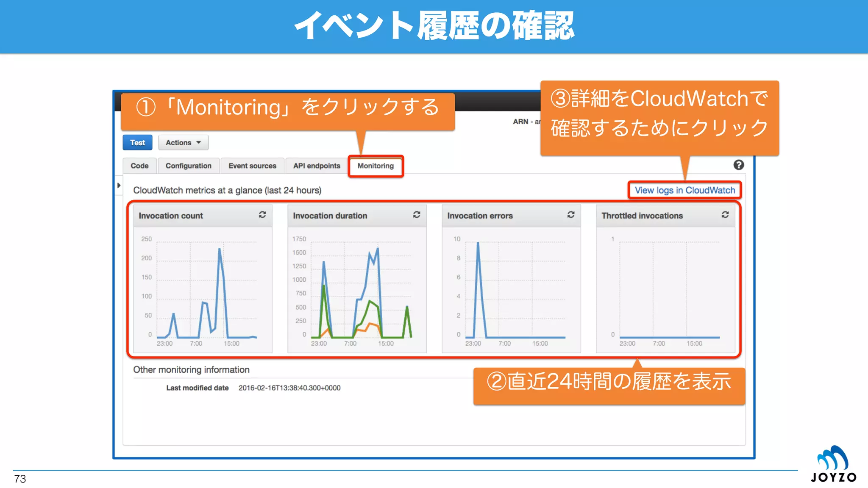Screen dimensions: 868x488
Task: Click the Invocation duration panel title
Action: pos(330,216)
